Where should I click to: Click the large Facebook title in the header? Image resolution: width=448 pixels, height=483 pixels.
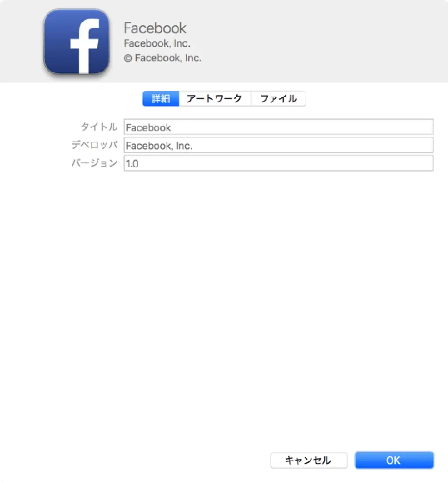[155, 28]
